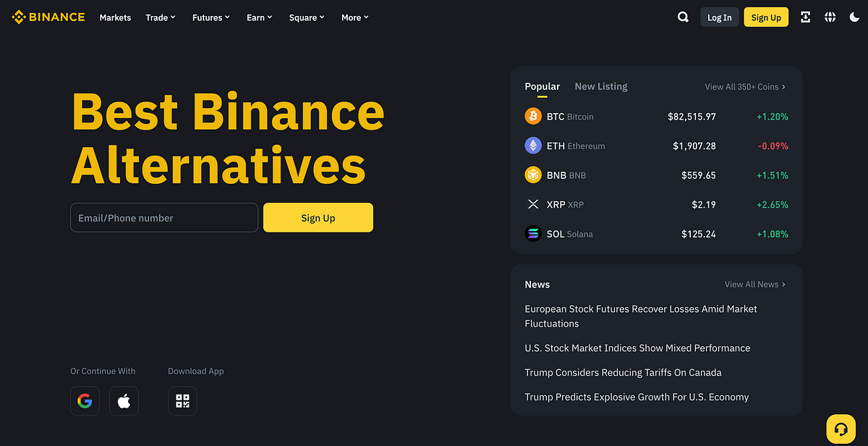Screen dimensions: 868x446
Task: Continue with Apple icon
Action: coord(124,401)
